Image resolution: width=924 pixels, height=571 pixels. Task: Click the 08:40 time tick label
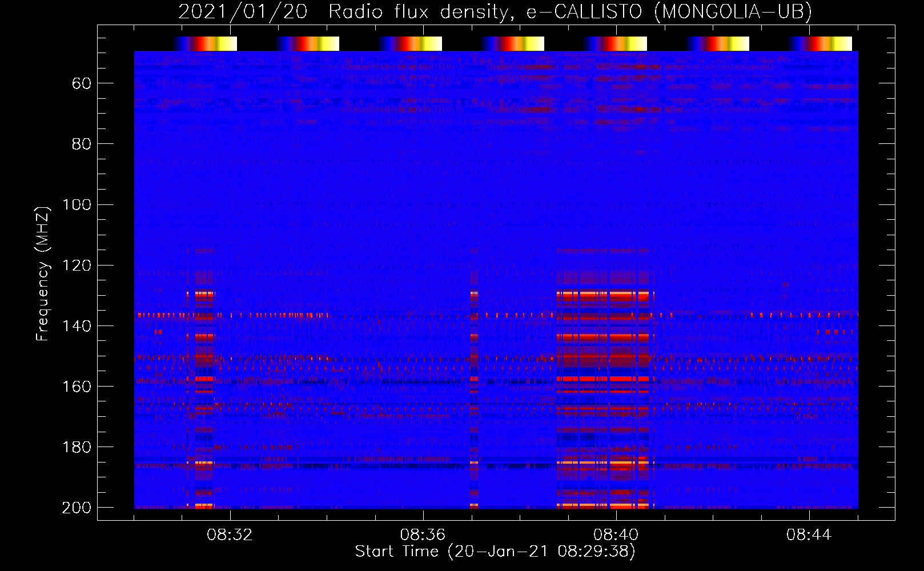point(616,535)
